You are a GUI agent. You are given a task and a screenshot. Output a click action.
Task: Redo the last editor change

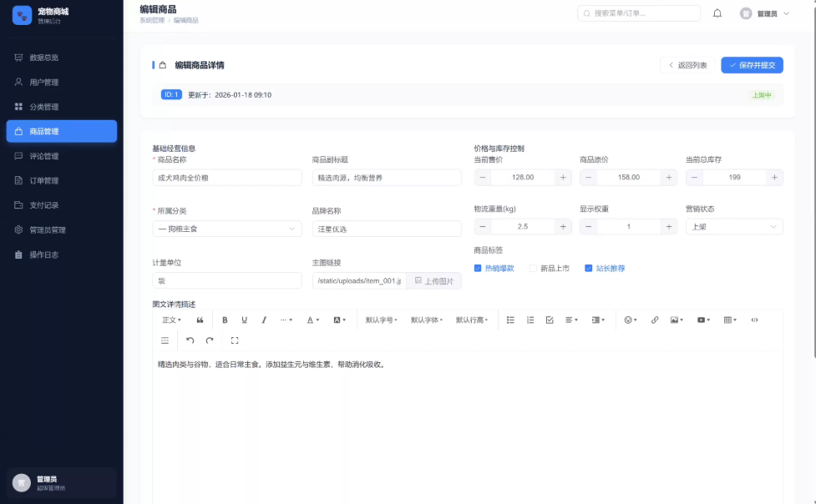point(210,340)
